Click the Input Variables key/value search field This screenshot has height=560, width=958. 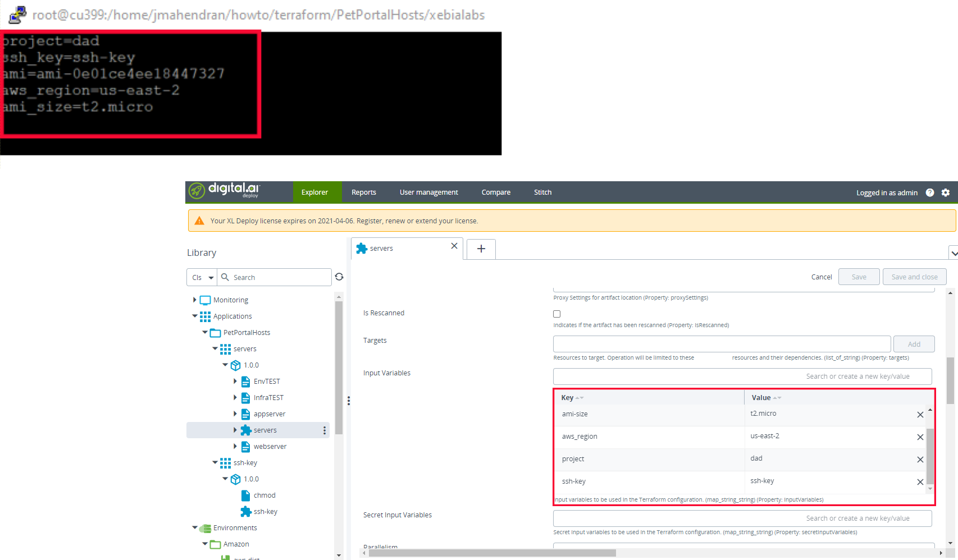(742, 377)
